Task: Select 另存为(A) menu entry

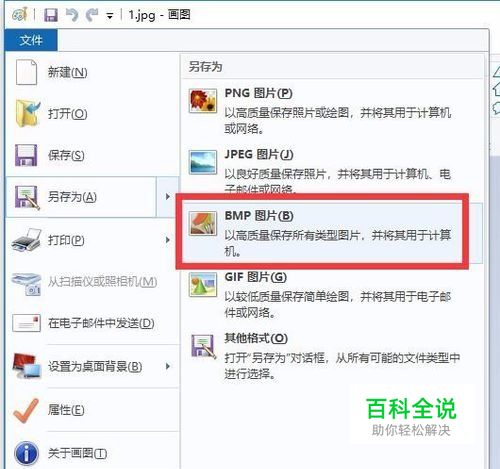Action: click(81, 197)
